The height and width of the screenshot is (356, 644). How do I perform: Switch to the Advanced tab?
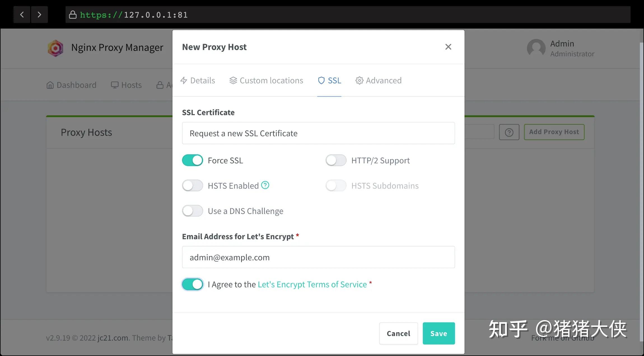coord(383,80)
